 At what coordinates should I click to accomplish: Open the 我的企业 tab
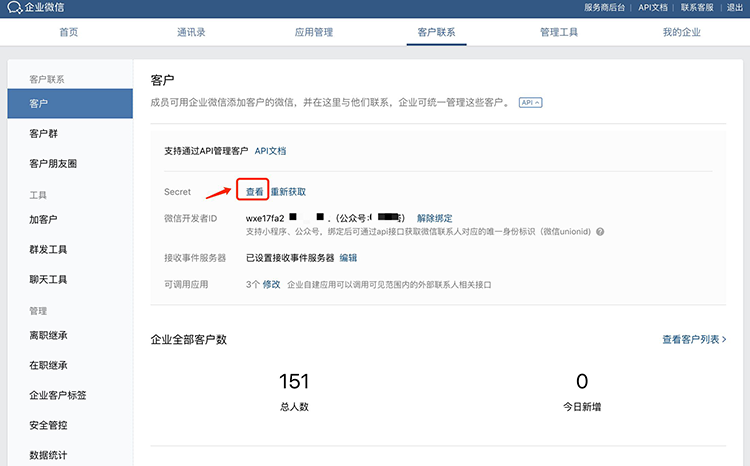click(681, 33)
